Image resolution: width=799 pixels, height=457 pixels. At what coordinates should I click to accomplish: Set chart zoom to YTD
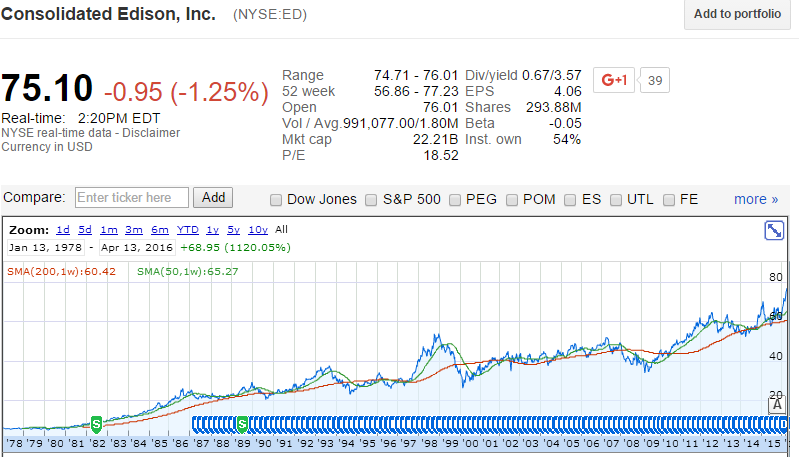[x=188, y=229]
